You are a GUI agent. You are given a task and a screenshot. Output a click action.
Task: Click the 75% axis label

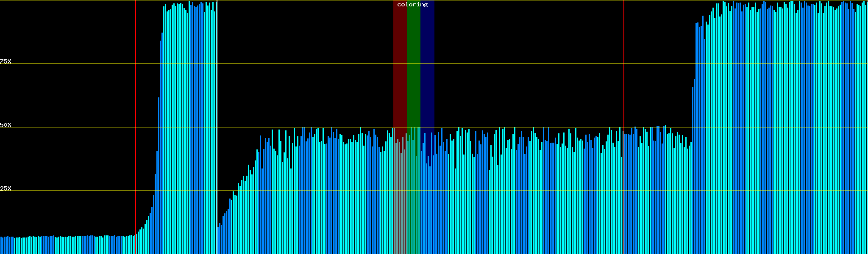point(6,61)
